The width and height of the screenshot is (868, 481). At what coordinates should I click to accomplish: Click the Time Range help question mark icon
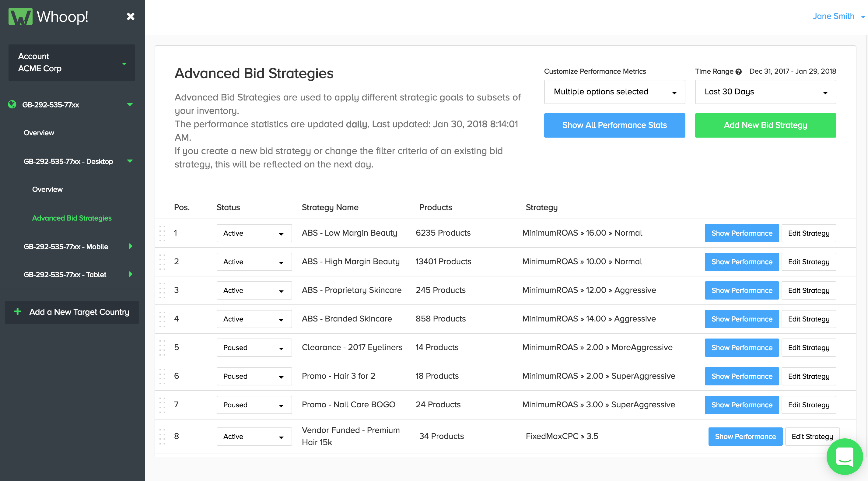[739, 72]
